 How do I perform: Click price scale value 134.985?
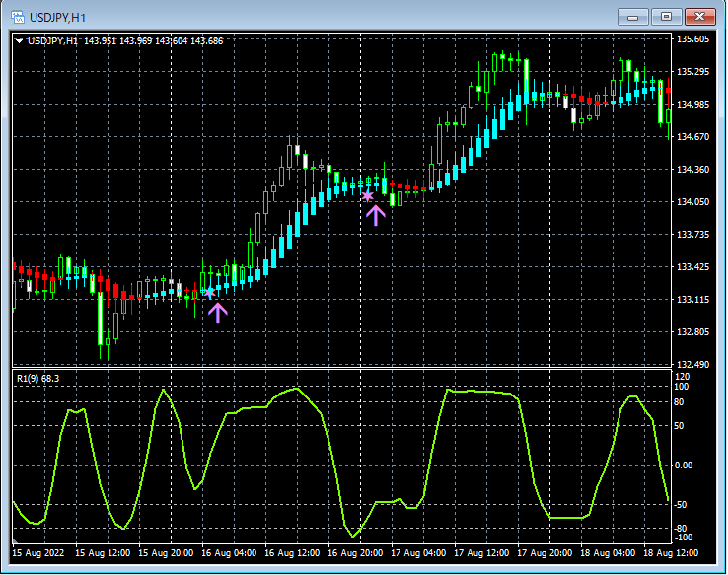pos(693,104)
